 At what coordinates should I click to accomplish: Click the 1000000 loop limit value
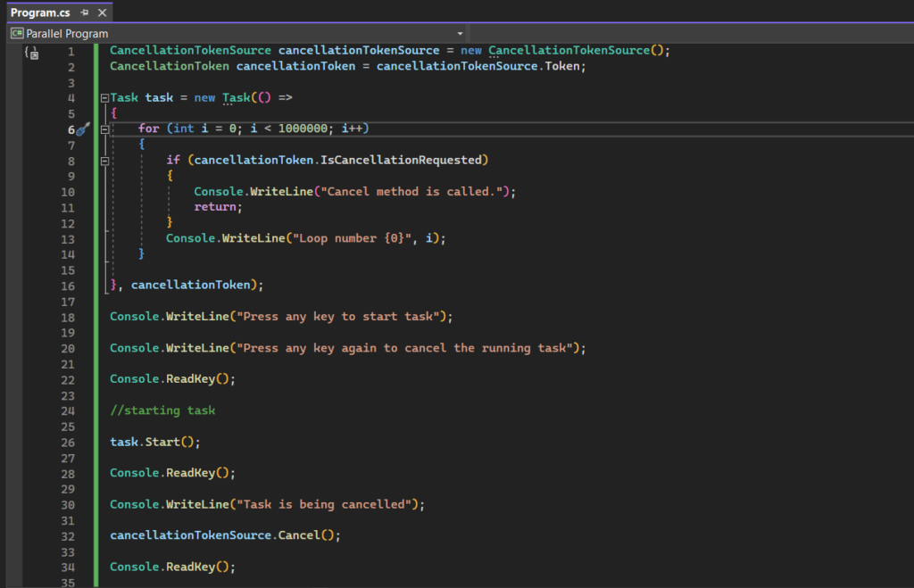(303, 128)
